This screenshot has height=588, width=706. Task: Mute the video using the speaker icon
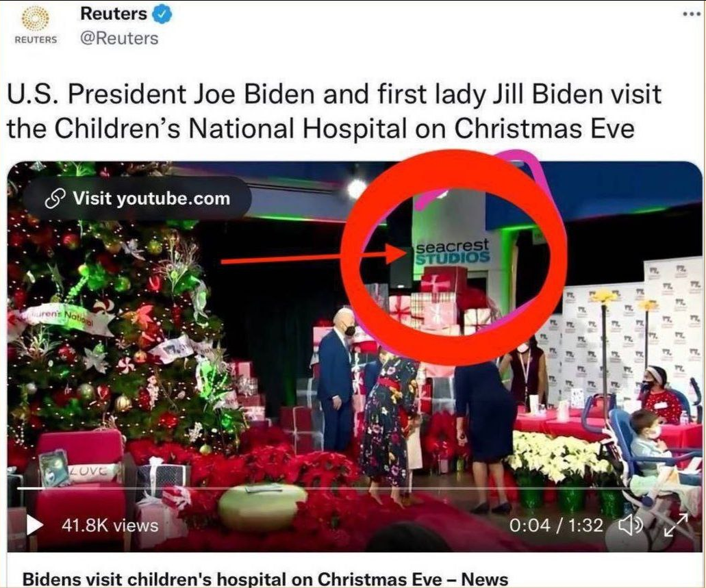(x=631, y=525)
